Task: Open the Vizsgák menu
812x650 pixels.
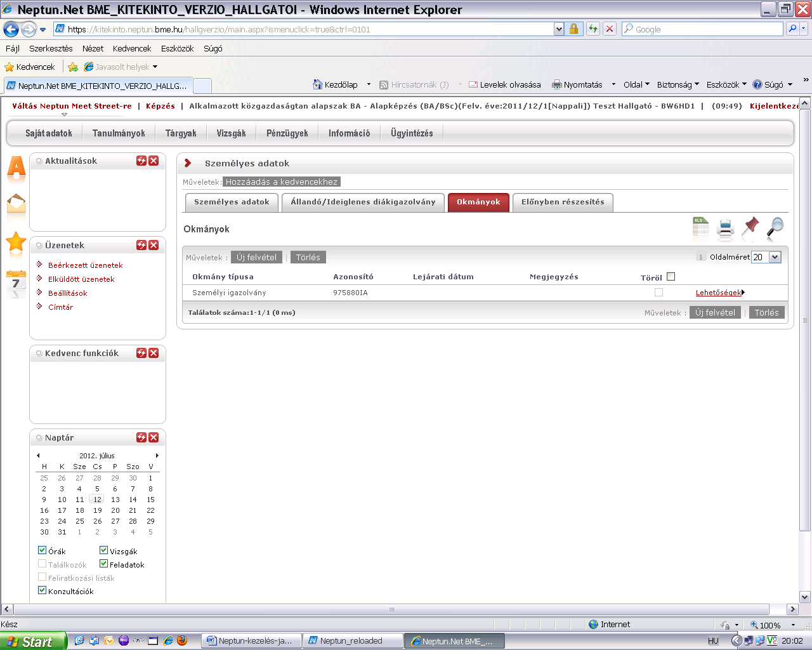Action: pos(231,133)
